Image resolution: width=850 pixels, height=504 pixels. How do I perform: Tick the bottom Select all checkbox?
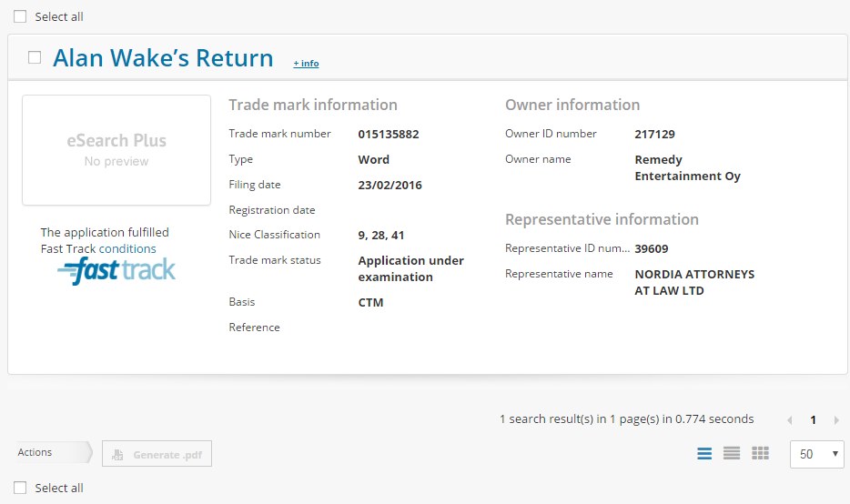20,488
